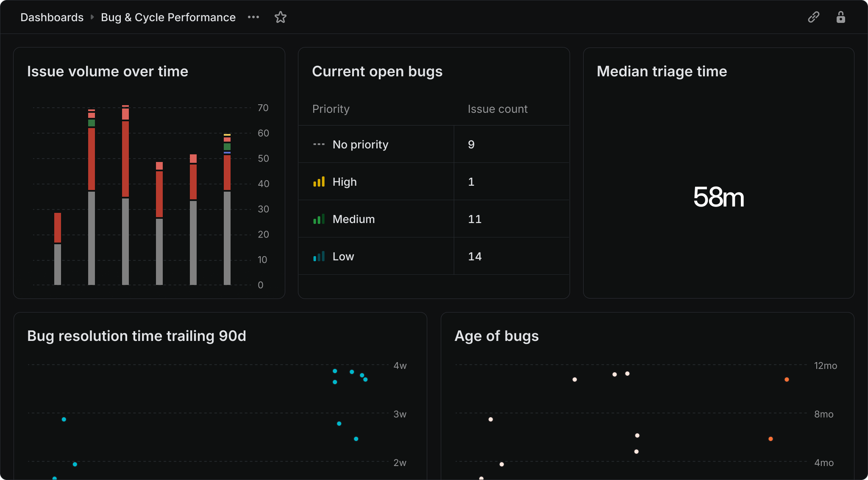Click the star favorite icon
The height and width of the screenshot is (480, 868).
281,17
